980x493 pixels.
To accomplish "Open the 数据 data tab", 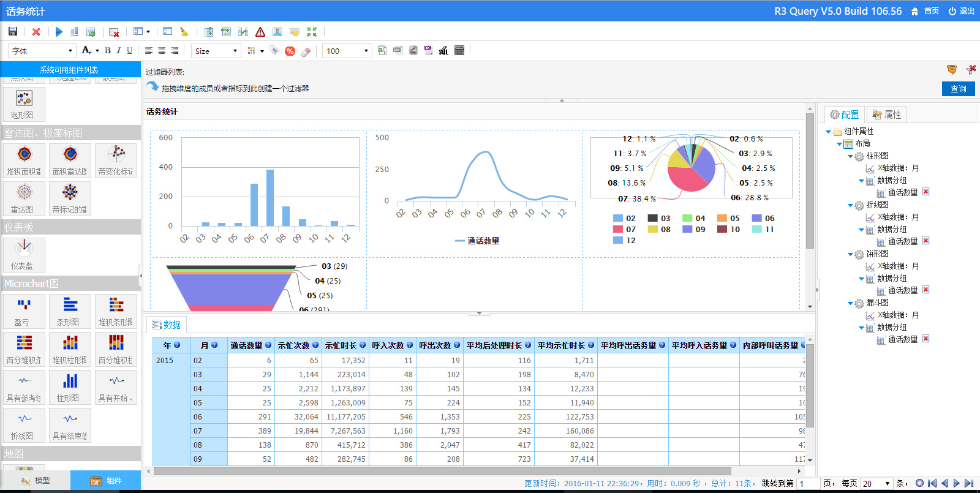I will (x=167, y=325).
